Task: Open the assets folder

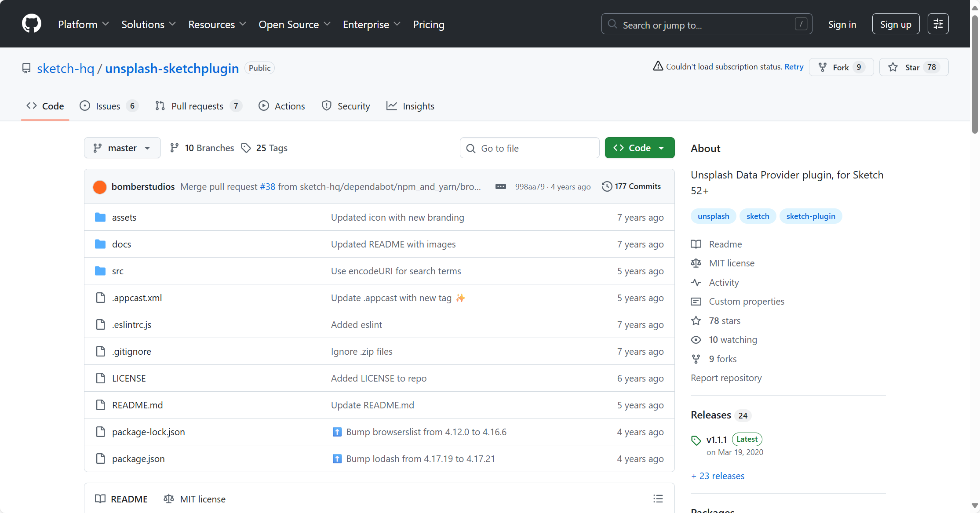Action: pos(124,218)
